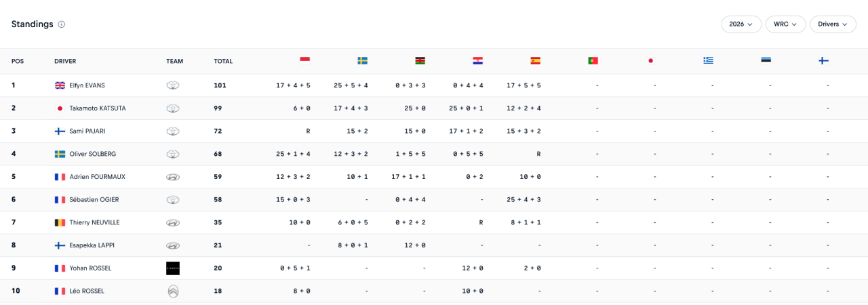This screenshot has height=305, width=868.
Task: Click the Spain flag column header
Action: (x=535, y=60)
